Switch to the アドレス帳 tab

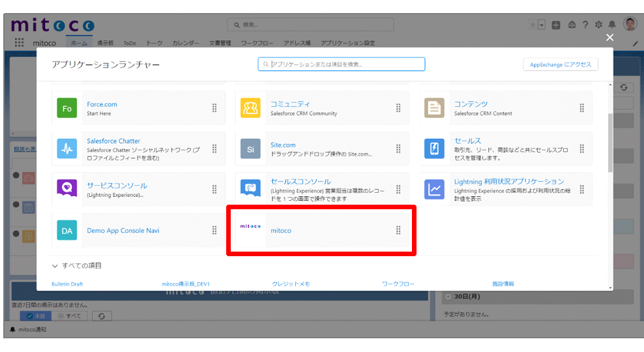(x=297, y=43)
